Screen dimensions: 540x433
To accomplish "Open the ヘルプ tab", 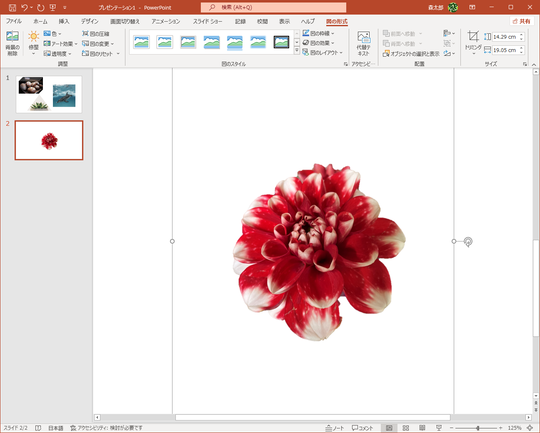I will coord(308,21).
